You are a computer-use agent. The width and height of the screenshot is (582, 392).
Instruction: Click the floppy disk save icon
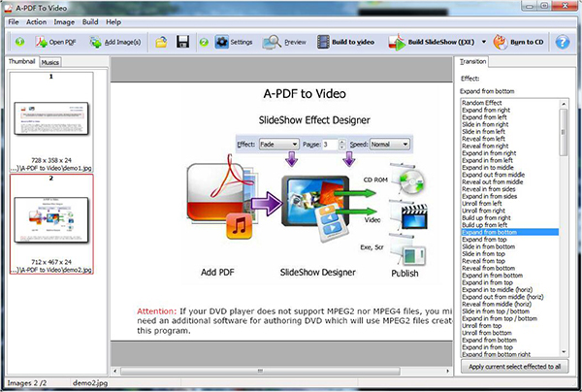[182, 43]
